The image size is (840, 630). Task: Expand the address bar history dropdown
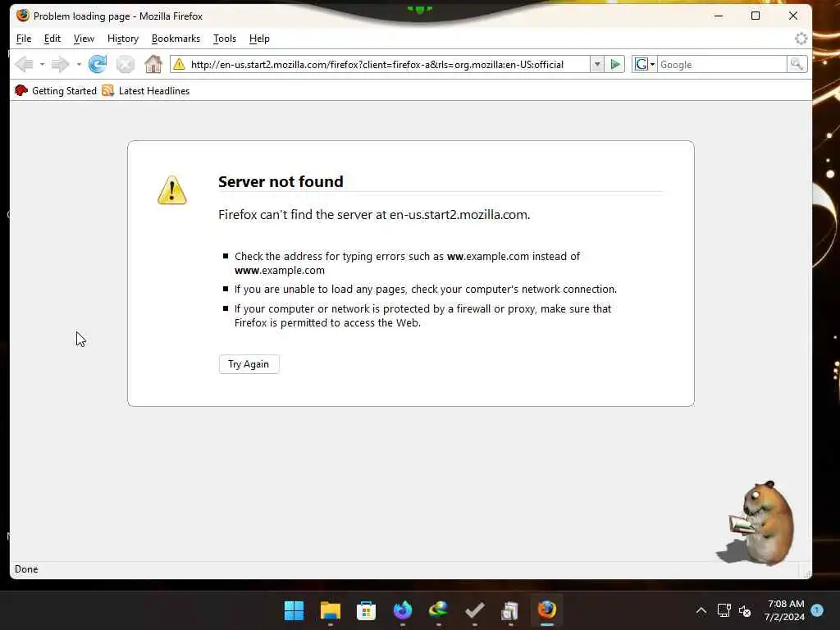[x=597, y=64]
